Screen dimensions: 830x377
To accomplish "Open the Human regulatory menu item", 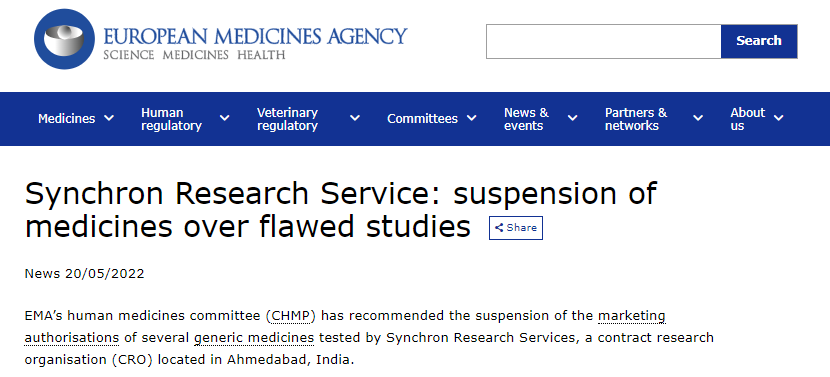I will (x=171, y=119).
